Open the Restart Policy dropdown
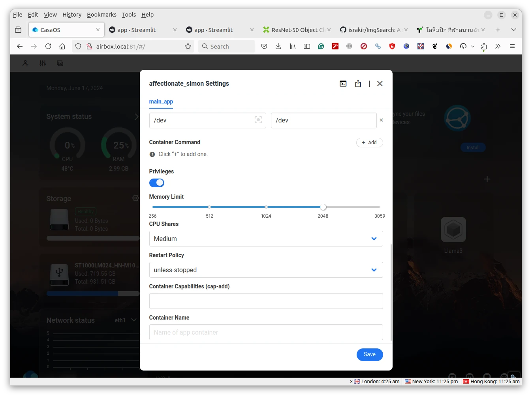 click(266, 270)
